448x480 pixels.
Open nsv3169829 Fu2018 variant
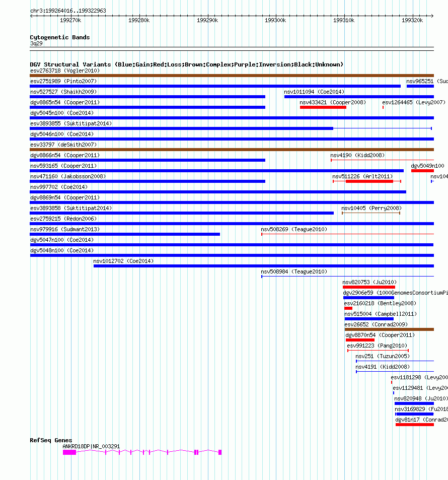pos(421,409)
